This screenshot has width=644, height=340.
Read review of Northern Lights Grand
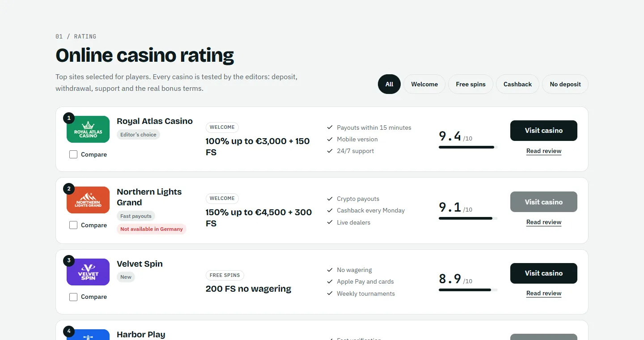pyautogui.click(x=544, y=222)
